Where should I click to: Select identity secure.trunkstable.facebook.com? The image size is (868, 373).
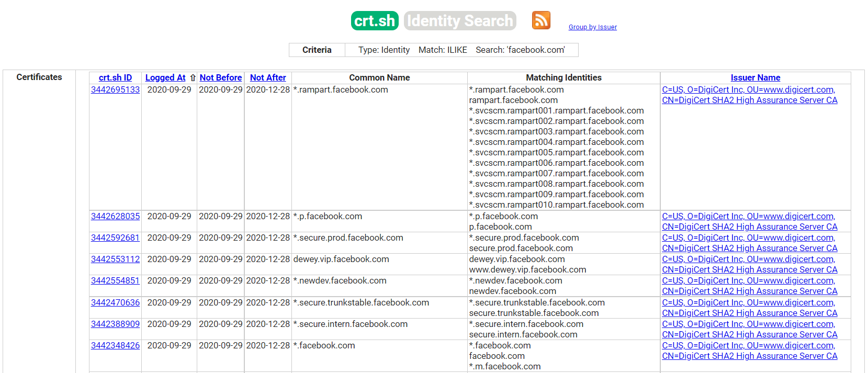[x=534, y=313]
